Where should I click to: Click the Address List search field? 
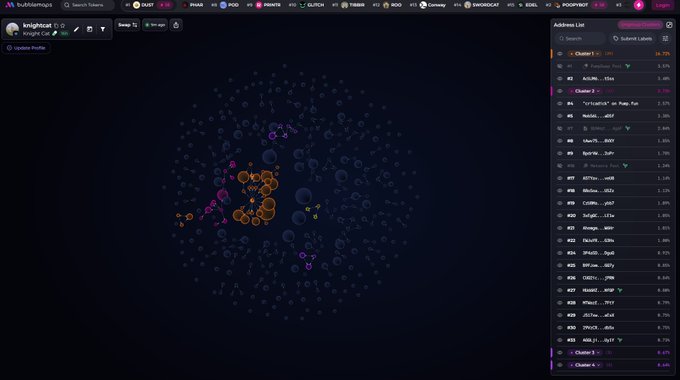[581, 39]
